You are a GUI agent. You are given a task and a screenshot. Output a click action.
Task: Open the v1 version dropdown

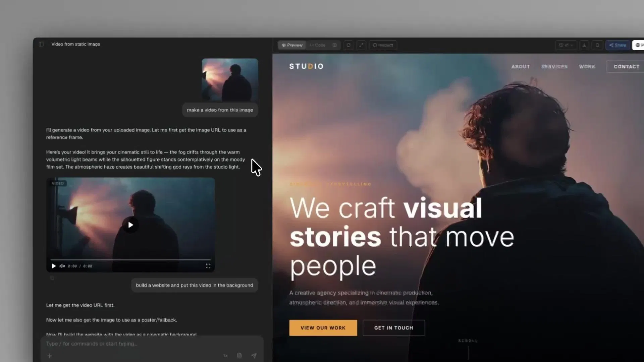pyautogui.click(x=566, y=45)
